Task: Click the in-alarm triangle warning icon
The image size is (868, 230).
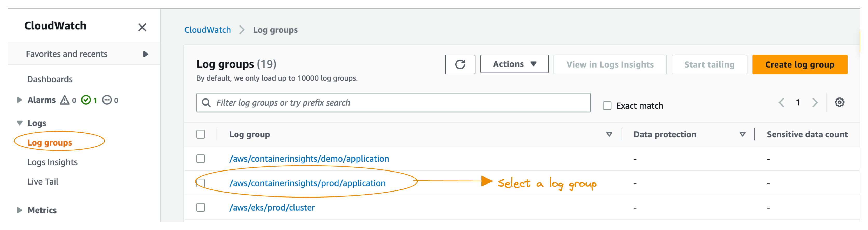Action: click(x=65, y=100)
